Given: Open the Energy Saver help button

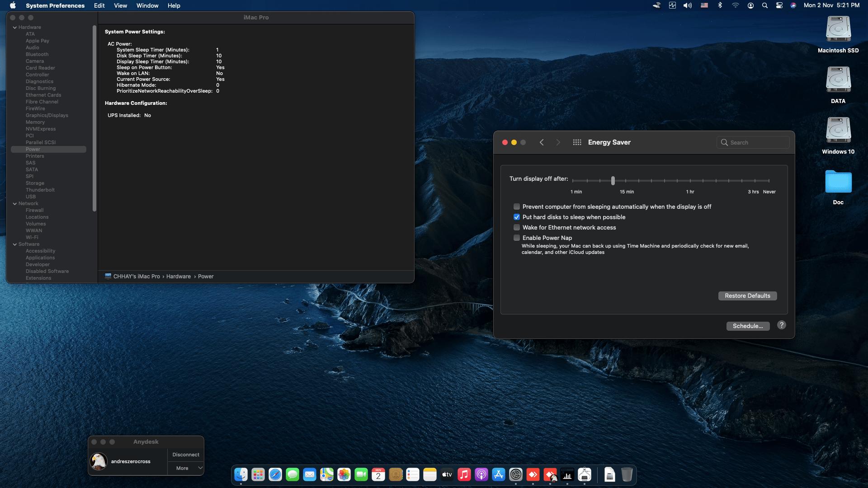Looking at the screenshot, I should tap(781, 325).
